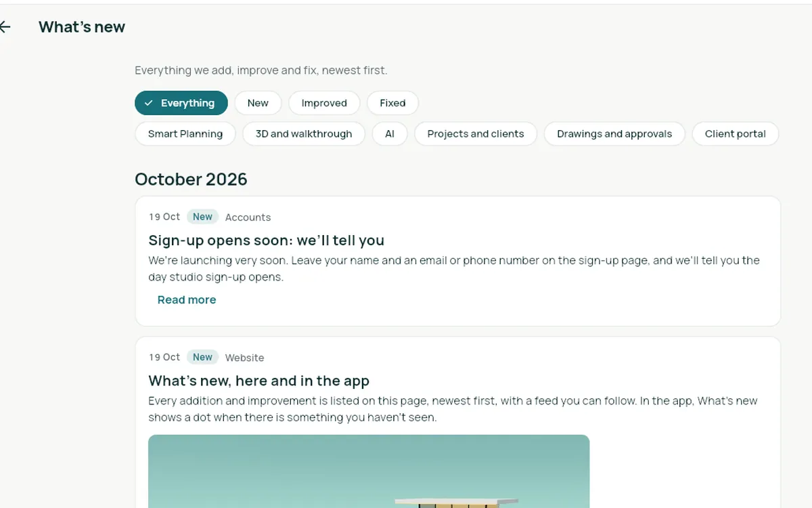Click the 19 Oct date on Website post
812x508 pixels.
pyautogui.click(x=164, y=357)
